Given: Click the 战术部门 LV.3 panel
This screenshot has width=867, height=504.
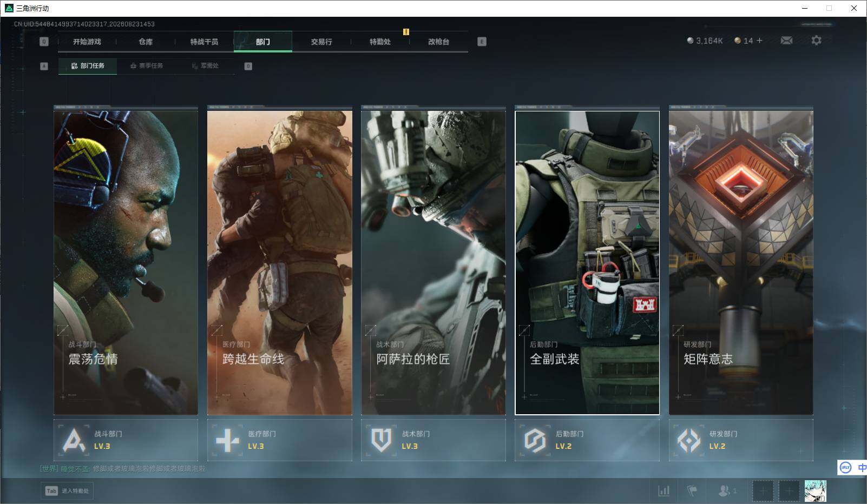Looking at the screenshot, I should tap(433, 440).
